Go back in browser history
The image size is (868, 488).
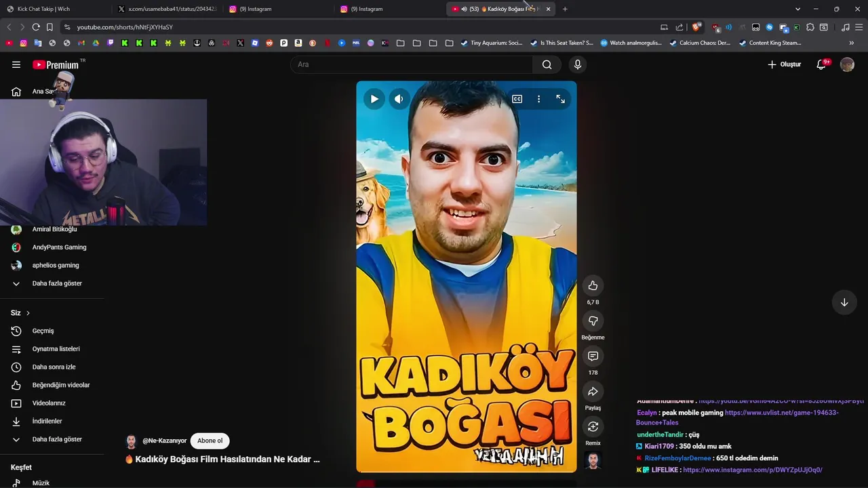[x=9, y=27]
